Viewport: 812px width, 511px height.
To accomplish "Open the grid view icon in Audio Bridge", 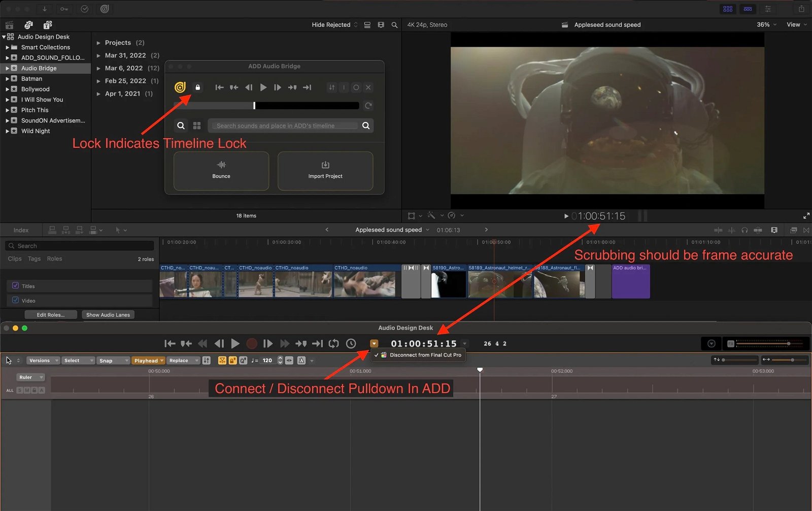I will pyautogui.click(x=197, y=125).
